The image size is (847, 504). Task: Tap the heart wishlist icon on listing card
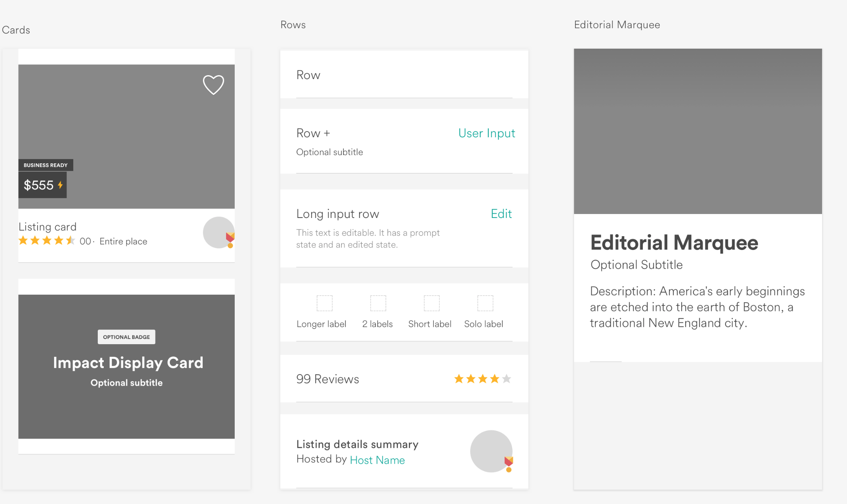213,85
